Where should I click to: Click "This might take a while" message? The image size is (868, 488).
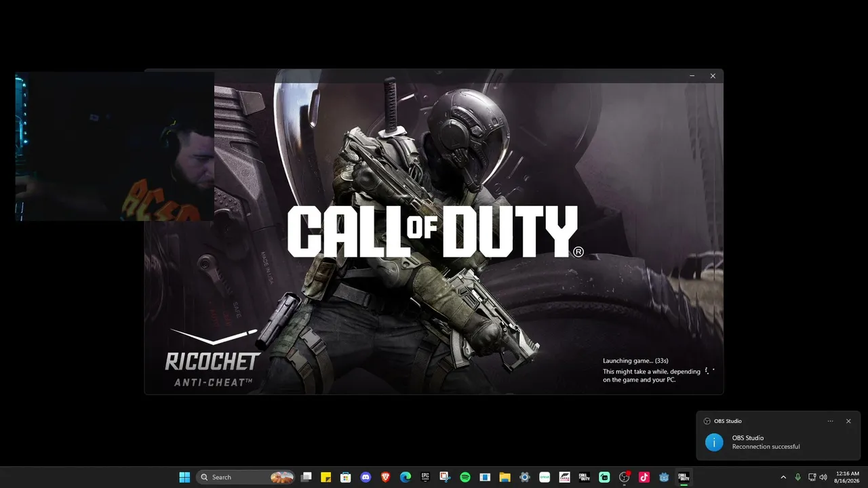point(652,375)
